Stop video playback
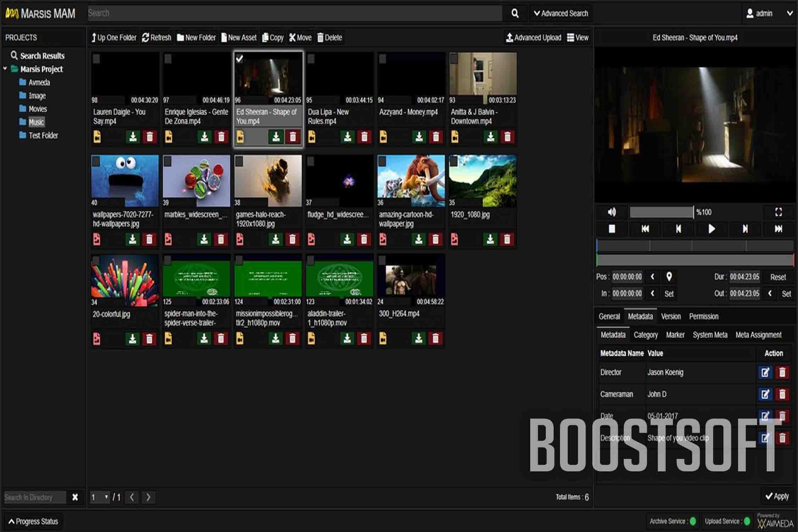Image resolution: width=798 pixels, height=532 pixels. point(612,229)
